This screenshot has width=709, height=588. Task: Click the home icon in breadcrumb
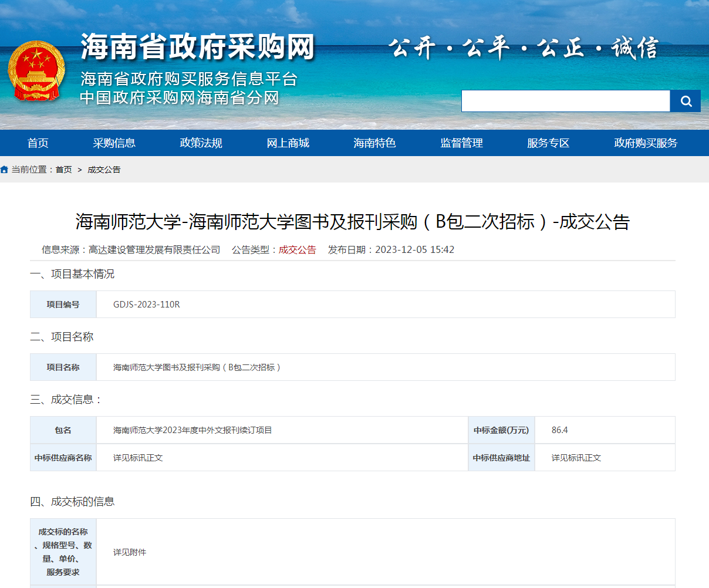(5, 170)
